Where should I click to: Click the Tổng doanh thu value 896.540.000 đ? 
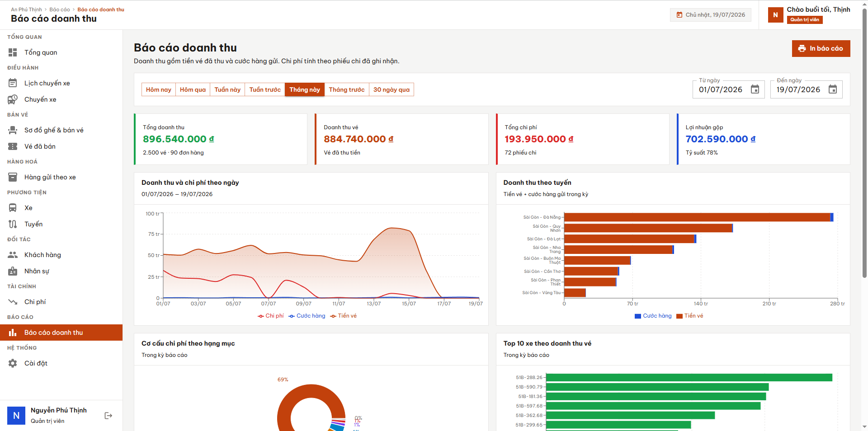179,139
